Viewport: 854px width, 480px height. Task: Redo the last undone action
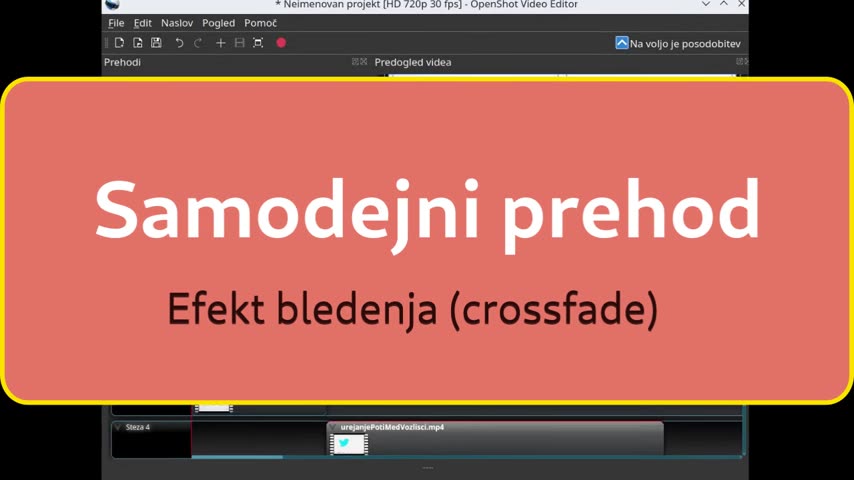(198, 43)
